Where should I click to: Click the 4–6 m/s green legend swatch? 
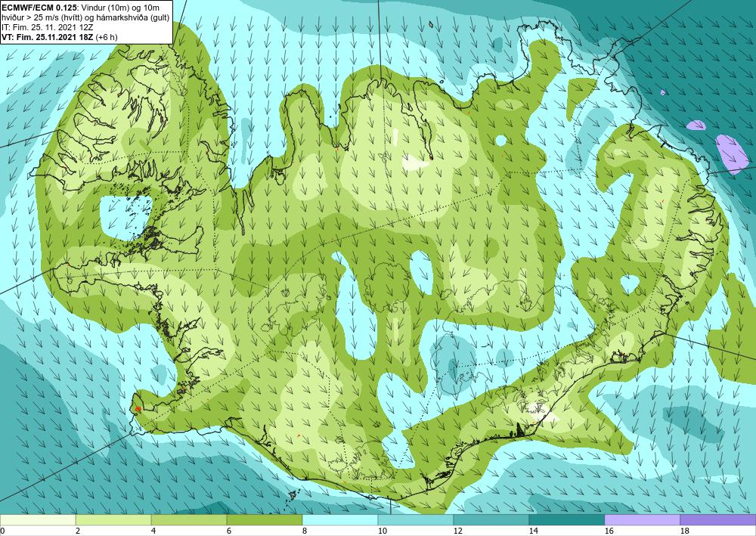(189, 520)
